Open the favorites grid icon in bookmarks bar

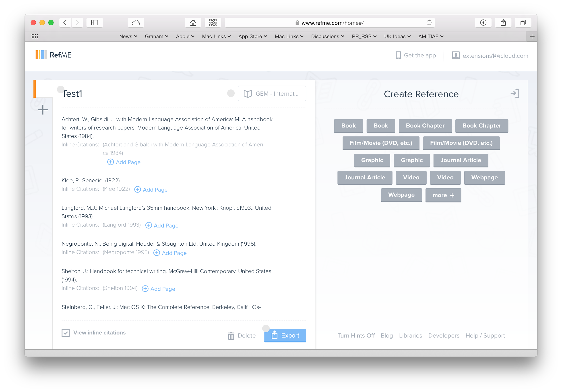[x=35, y=36]
